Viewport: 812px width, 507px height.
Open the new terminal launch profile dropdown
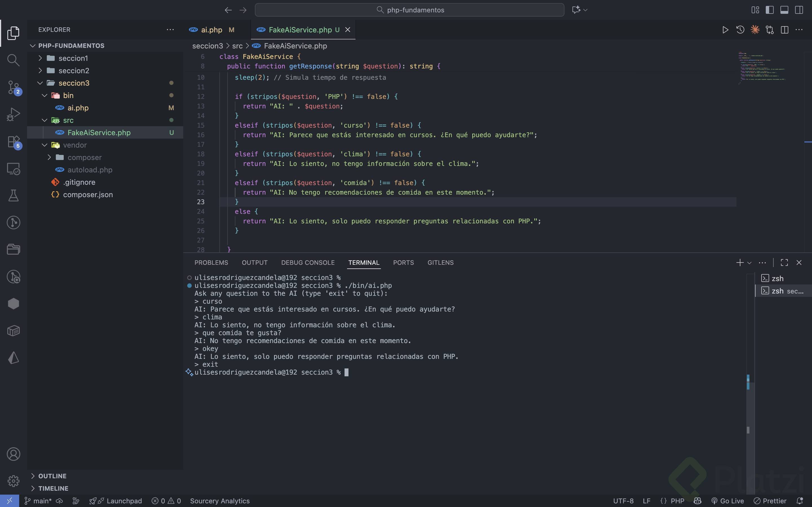(749, 263)
